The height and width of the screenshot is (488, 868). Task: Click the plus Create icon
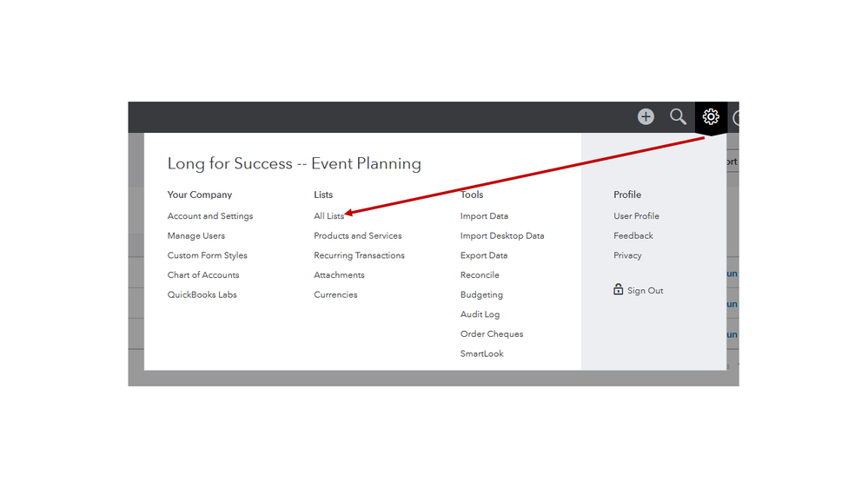pos(646,116)
